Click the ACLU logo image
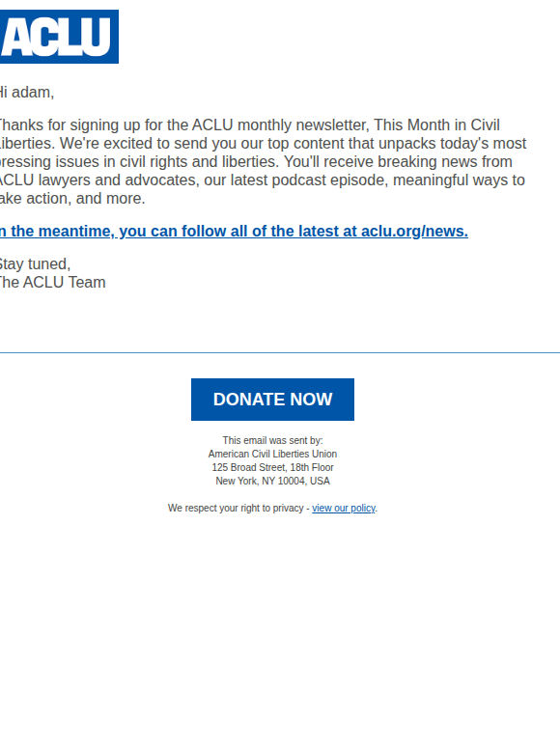560x747 pixels. (59, 37)
